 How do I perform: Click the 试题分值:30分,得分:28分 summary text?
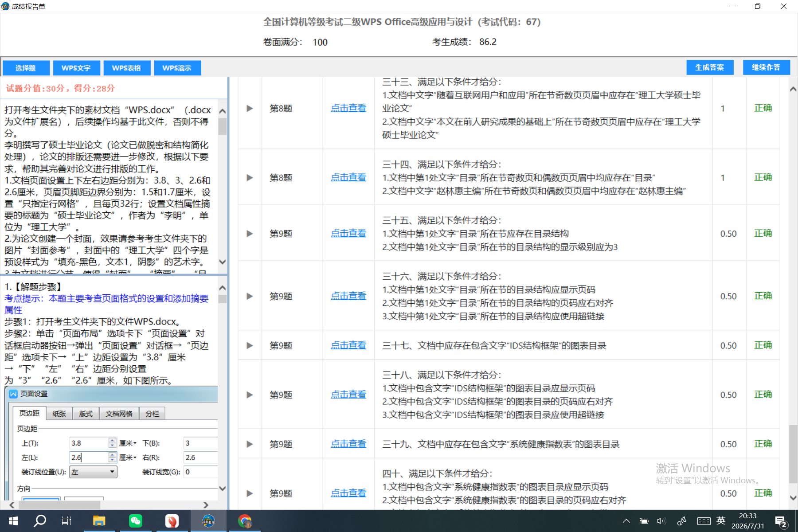click(60, 88)
